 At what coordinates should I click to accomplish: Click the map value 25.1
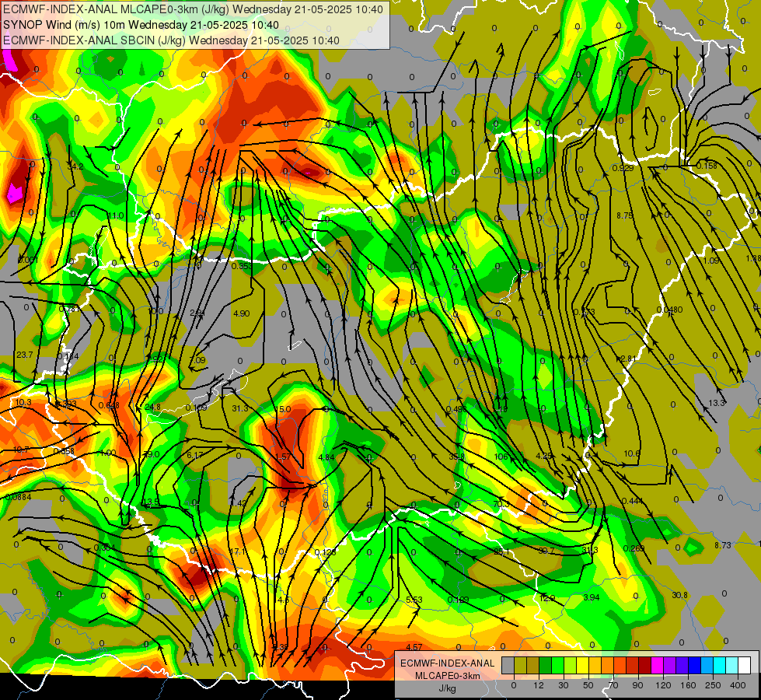tap(501, 551)
